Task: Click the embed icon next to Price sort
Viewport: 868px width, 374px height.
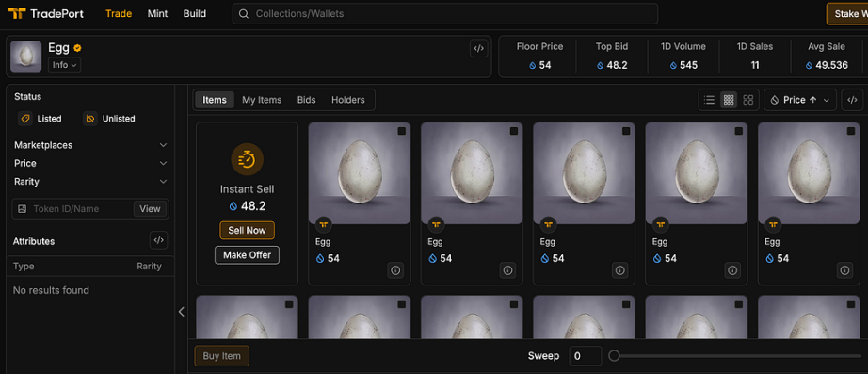Action: (851, 100)
